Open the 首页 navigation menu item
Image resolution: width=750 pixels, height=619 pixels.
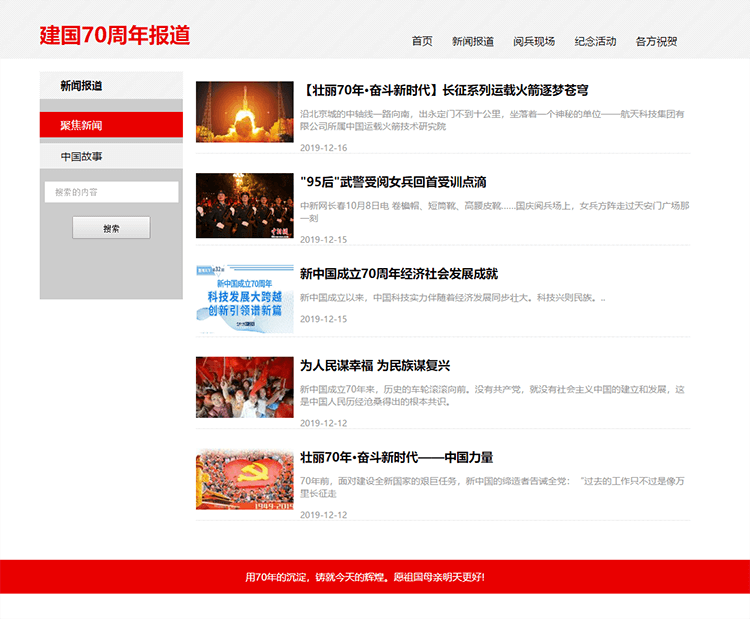click(422, 41)
